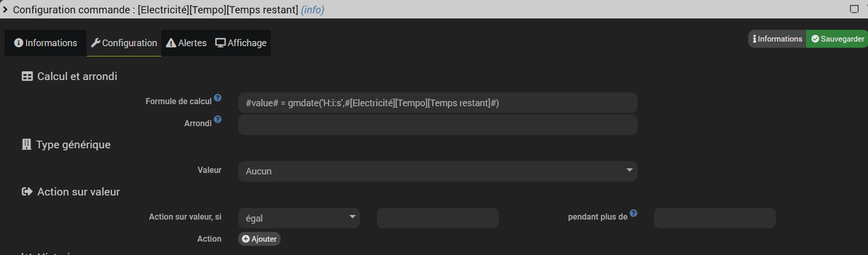
Task: Click the arrow icon beside Action sur valeur
Action: (27, 192)
